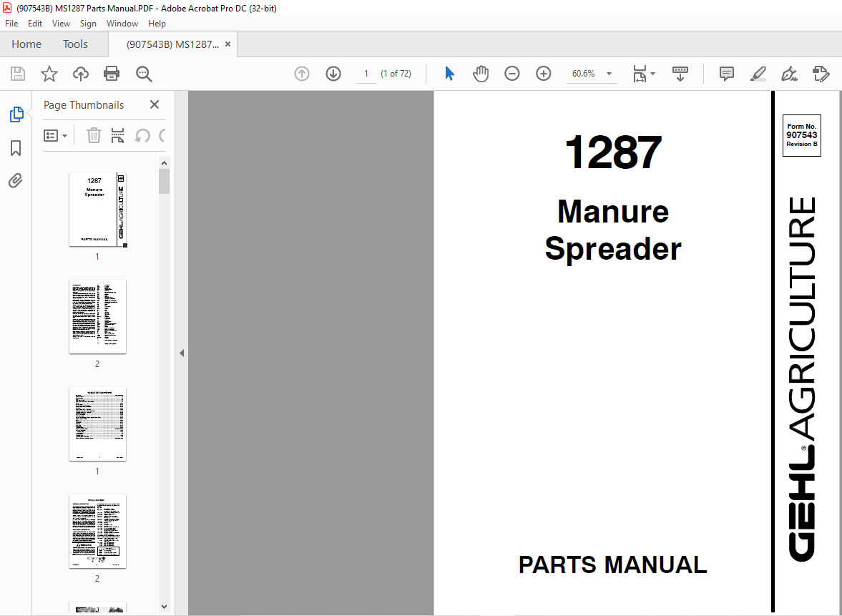Viewport: 842px width, 616px height.
Task: Click the Print pages thumbnail icon
Action: 117,135
